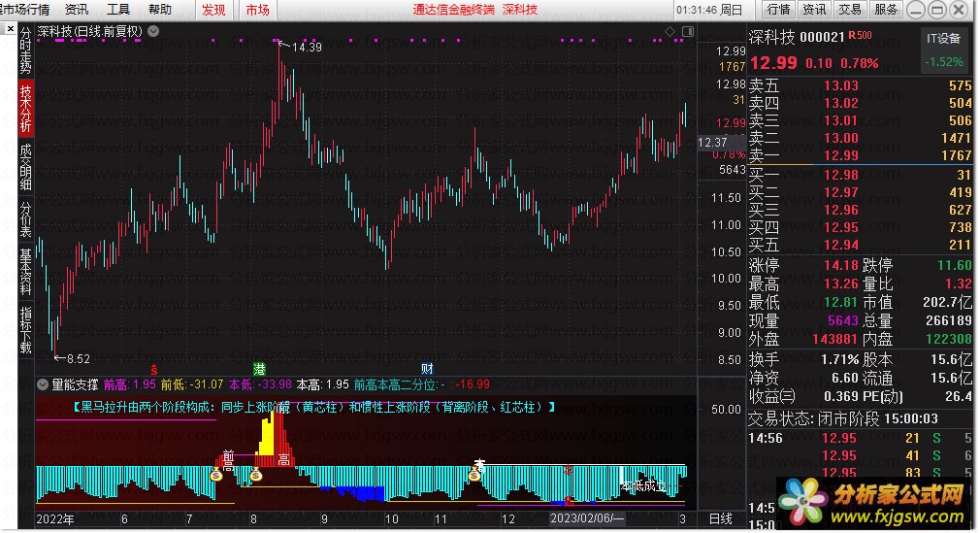Select 技术分析 in the left sidebar
Screen dimensions: 980x533
pos(25,108)
